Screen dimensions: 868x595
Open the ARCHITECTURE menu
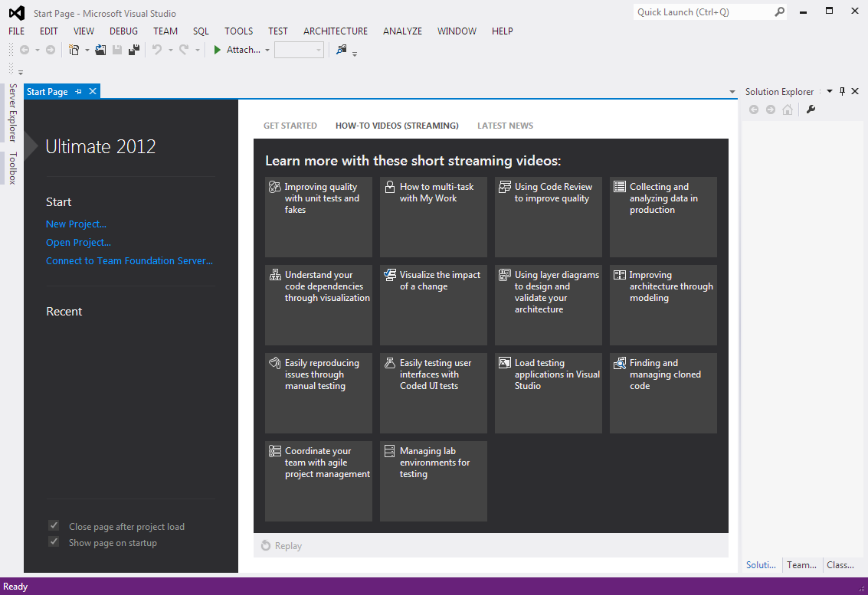tap(336, 31)
